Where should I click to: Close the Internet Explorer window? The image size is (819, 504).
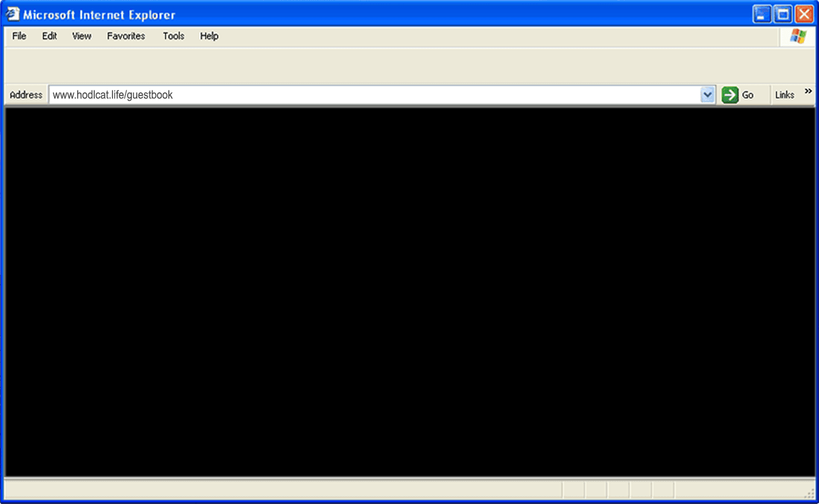[x=804, y=14]
